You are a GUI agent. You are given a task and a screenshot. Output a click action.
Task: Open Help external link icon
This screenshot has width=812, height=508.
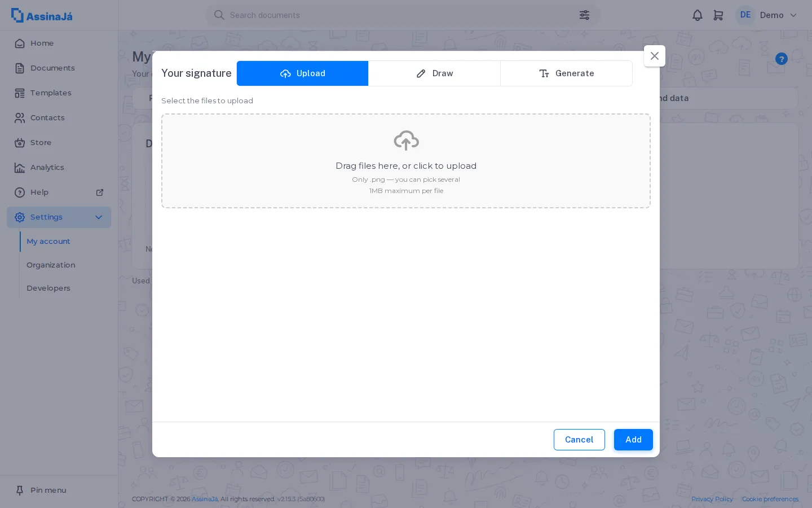tap(100, 192)
